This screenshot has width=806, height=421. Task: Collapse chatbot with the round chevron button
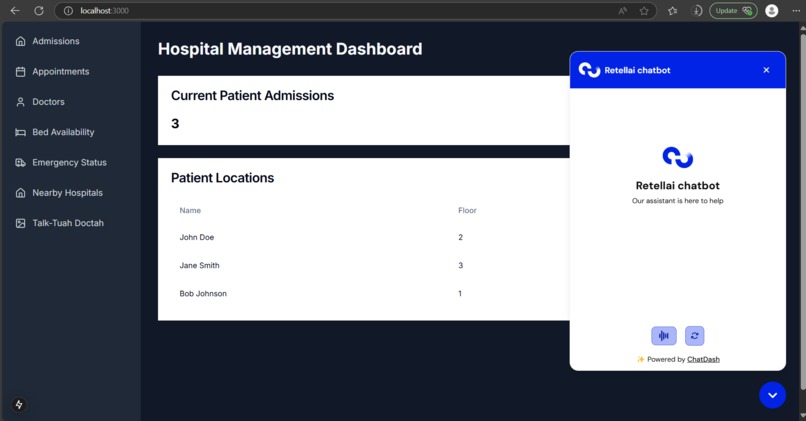pyautogui.click(x=772, y=395)
